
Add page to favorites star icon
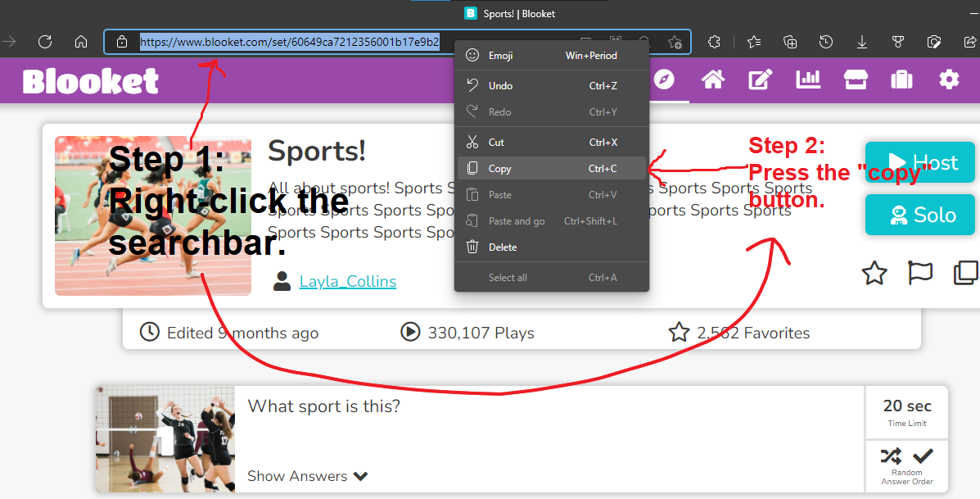pos(675,42)
